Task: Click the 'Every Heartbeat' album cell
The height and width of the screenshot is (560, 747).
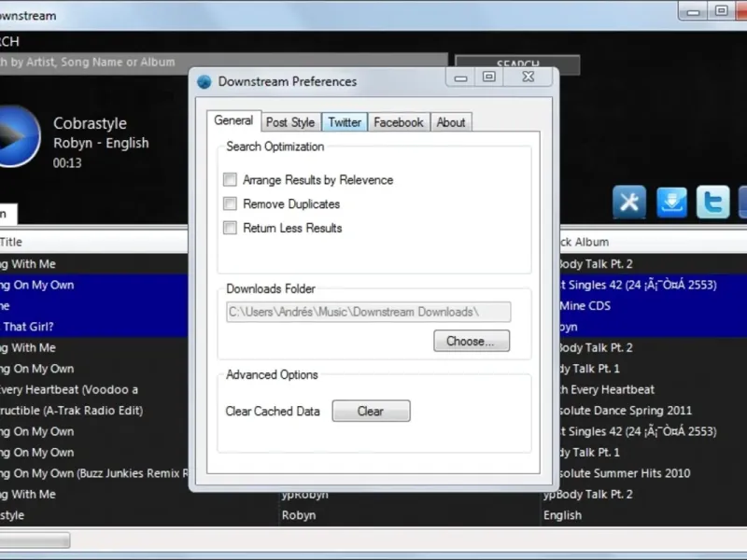Action: point(606,389)
